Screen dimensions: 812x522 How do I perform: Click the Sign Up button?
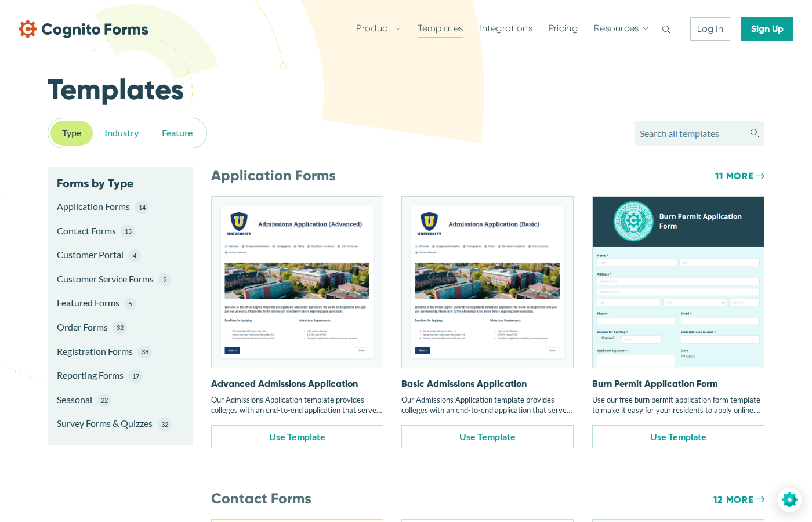coord(767,29)
